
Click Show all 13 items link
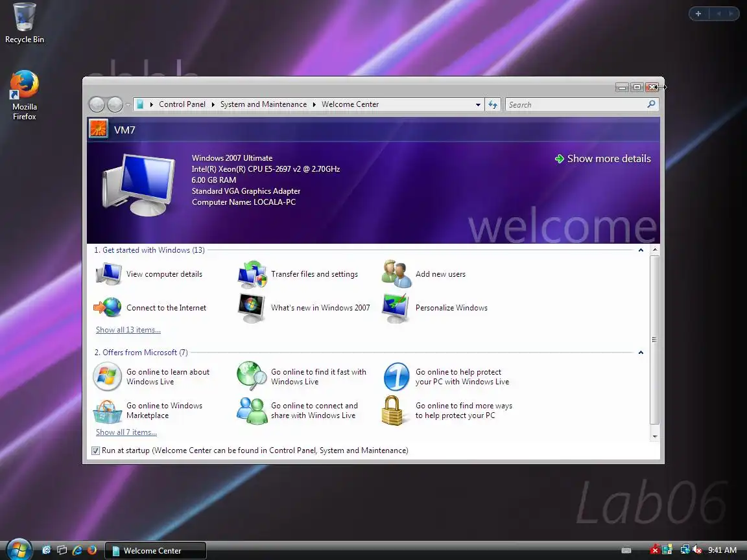coord(128,329)
